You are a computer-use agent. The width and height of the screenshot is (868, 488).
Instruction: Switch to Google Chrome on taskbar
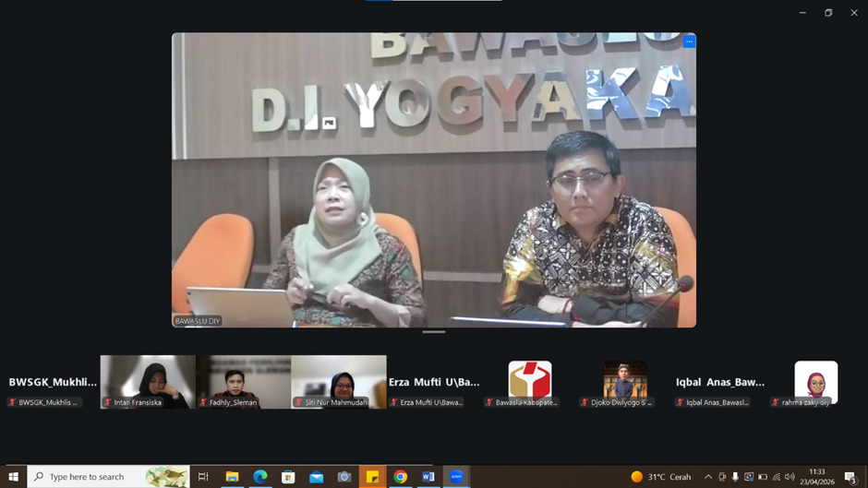[400, 476]
